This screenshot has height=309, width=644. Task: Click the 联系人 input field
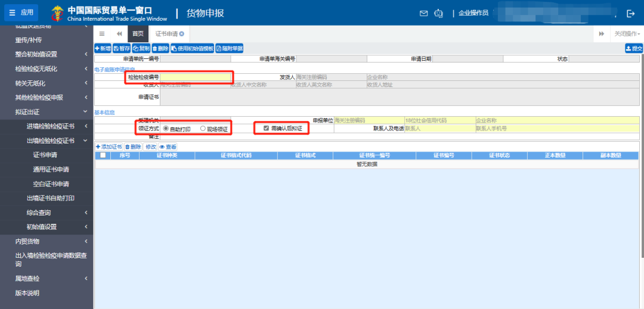440,129
